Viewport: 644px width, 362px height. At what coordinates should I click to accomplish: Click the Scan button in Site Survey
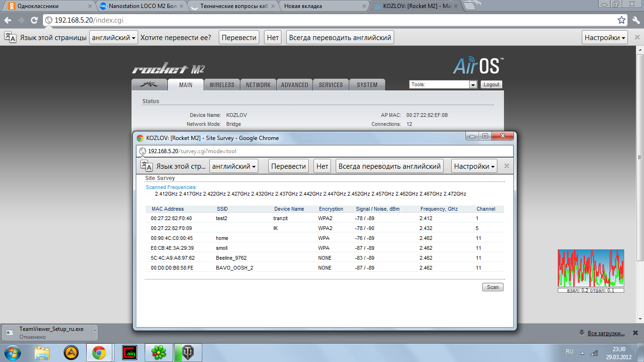493,287
